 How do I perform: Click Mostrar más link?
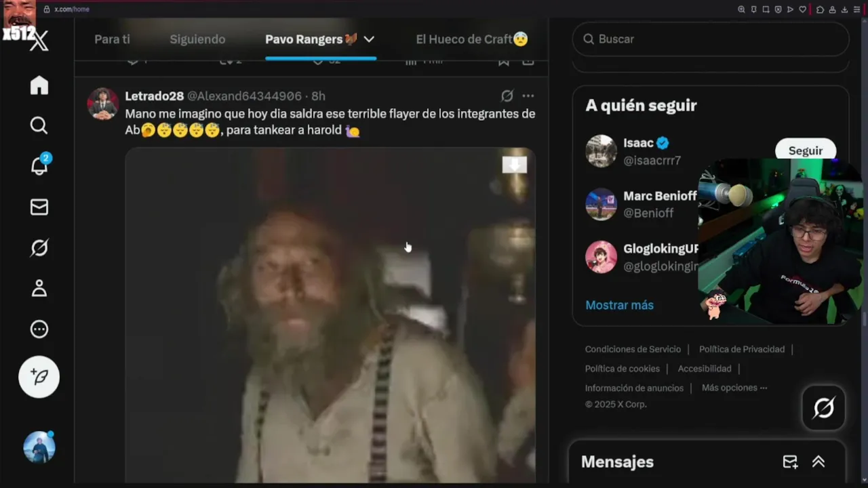coord(619,305)
